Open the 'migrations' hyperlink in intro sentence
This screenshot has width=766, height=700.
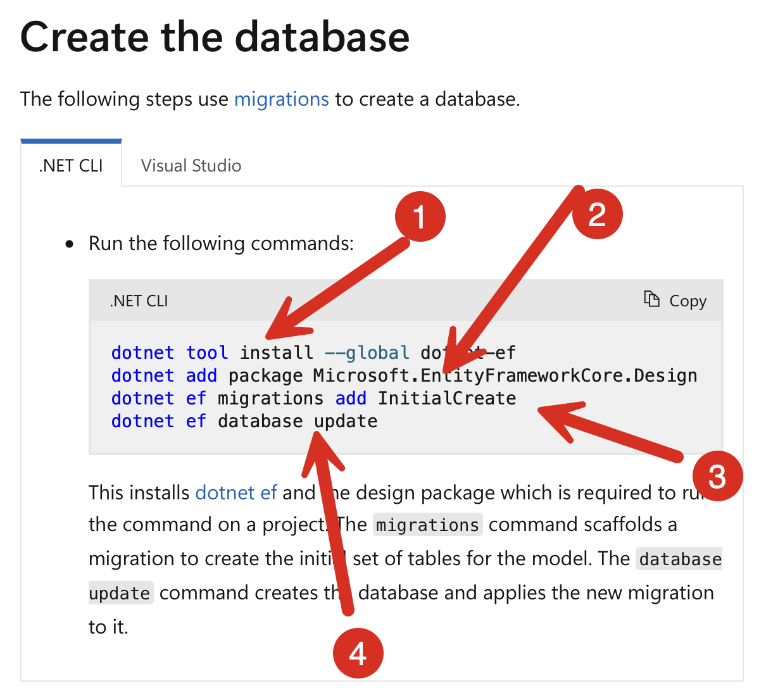click(x=281, y=99)
